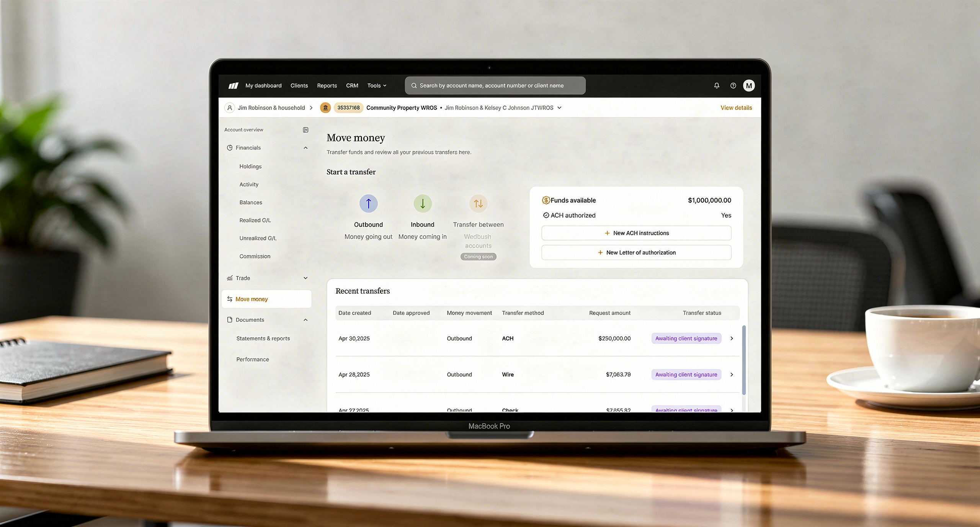Collapse the Documents sidebar section

tap(305, 320)
